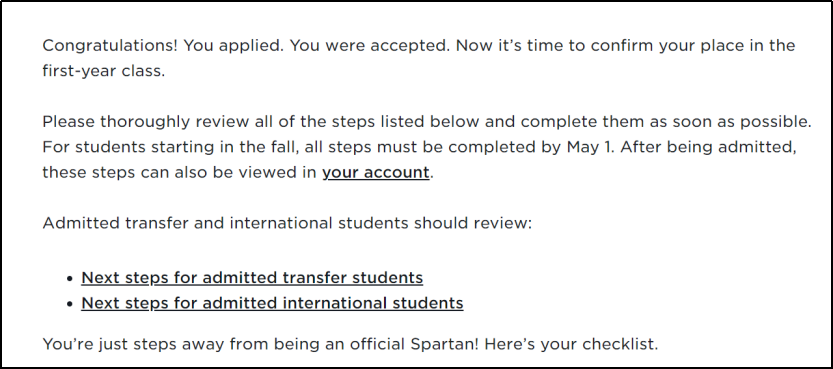This screenshot has width=833, height=369.
Task: Click the 'You applied.' sentence
Action: [234, 46]
